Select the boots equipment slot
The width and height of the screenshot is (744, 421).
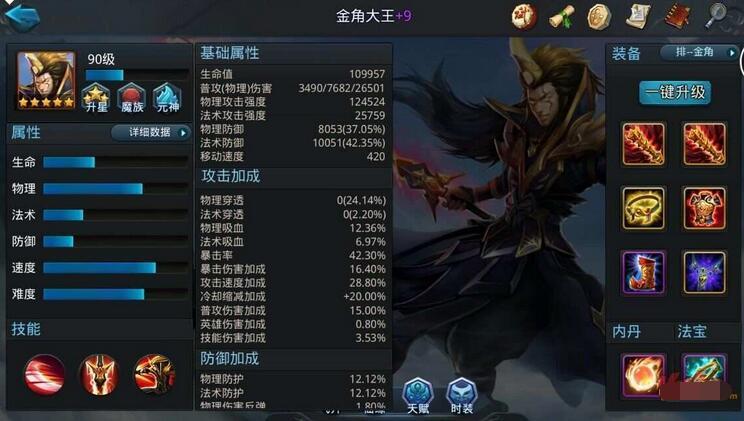pos(643,272)
